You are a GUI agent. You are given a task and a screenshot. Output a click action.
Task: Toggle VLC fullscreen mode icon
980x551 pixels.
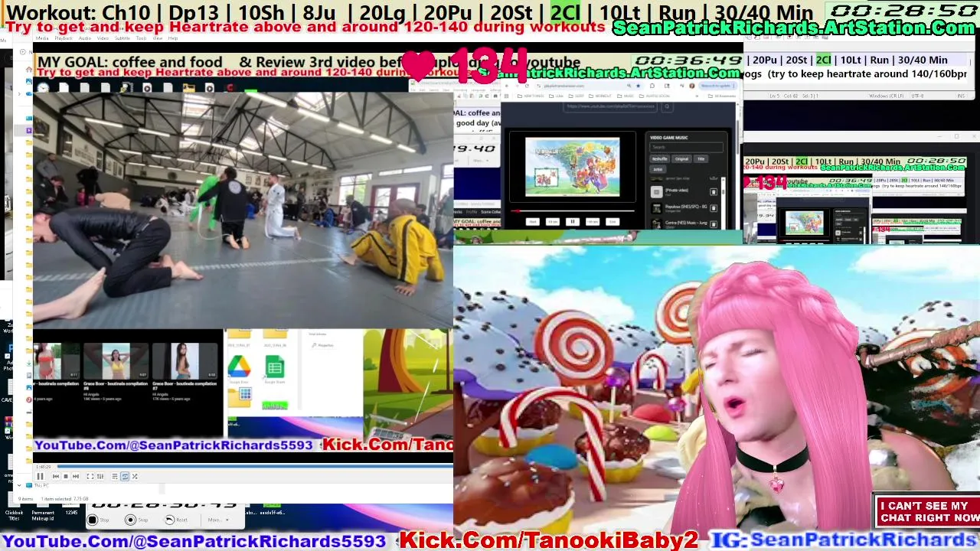[90, 476]
